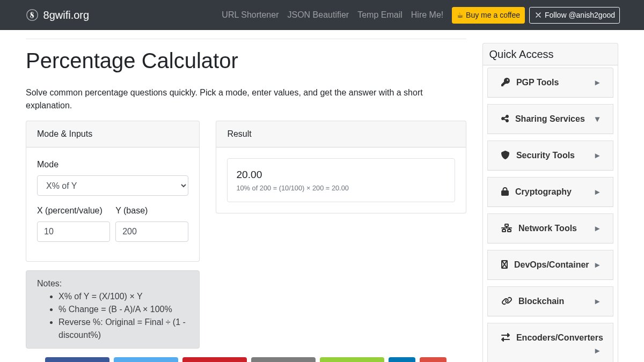The width and height of the screenshot is (644, 362).
Task: Collapse the Sharing Services section
Action: (x=597, y=119)
